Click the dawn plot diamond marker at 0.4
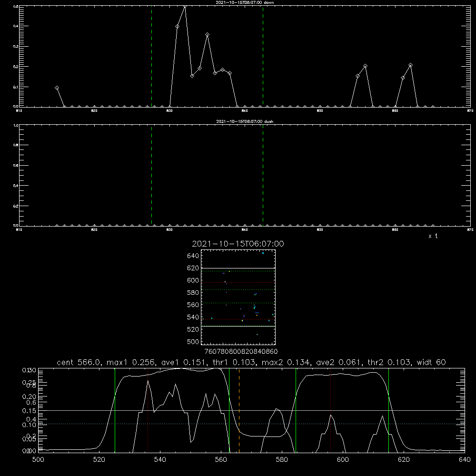This screenshot has width=476, height=476. click(x=177, y=26)
